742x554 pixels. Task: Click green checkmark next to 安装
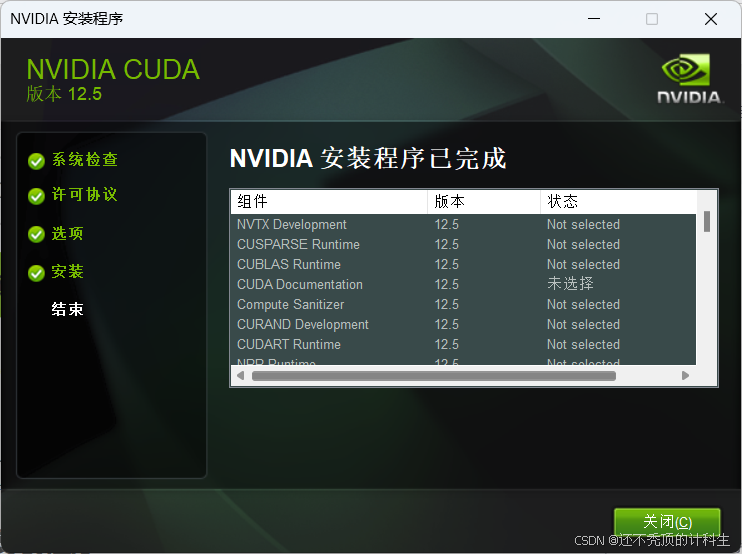[x=36, y=273]
